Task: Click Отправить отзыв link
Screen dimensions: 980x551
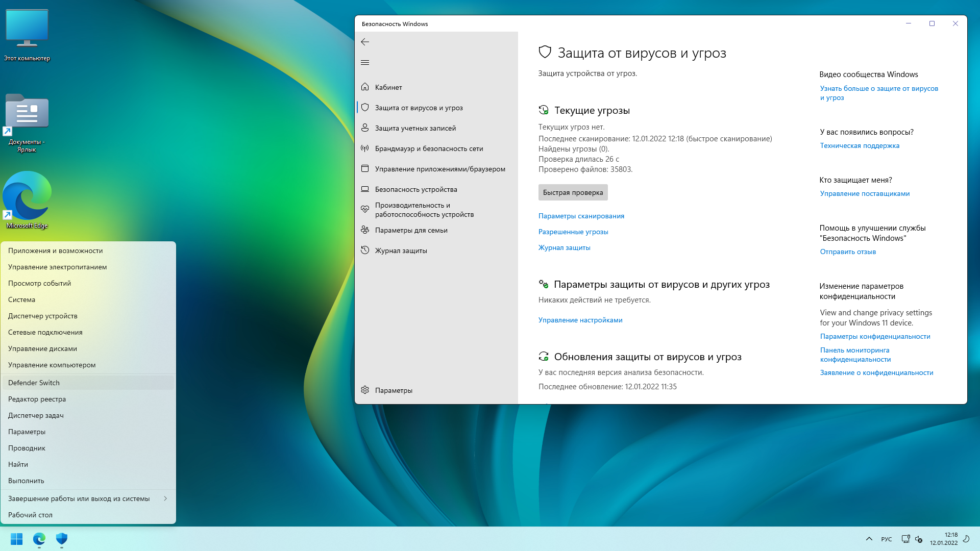Action: coord(848,252)
